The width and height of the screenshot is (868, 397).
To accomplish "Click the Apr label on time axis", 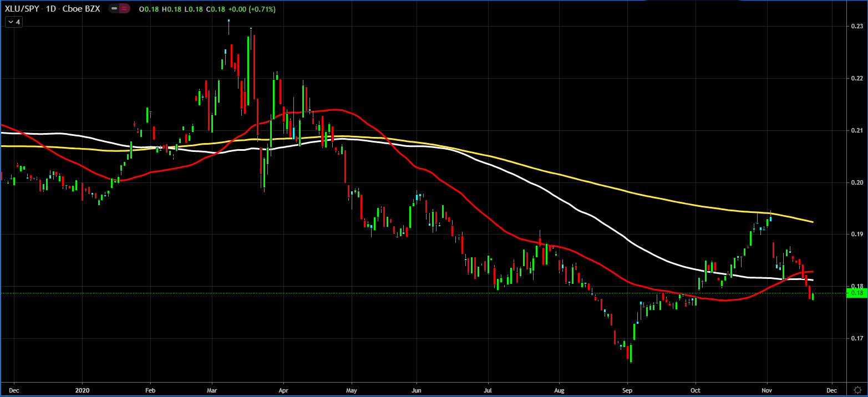I will pos(283,390).
